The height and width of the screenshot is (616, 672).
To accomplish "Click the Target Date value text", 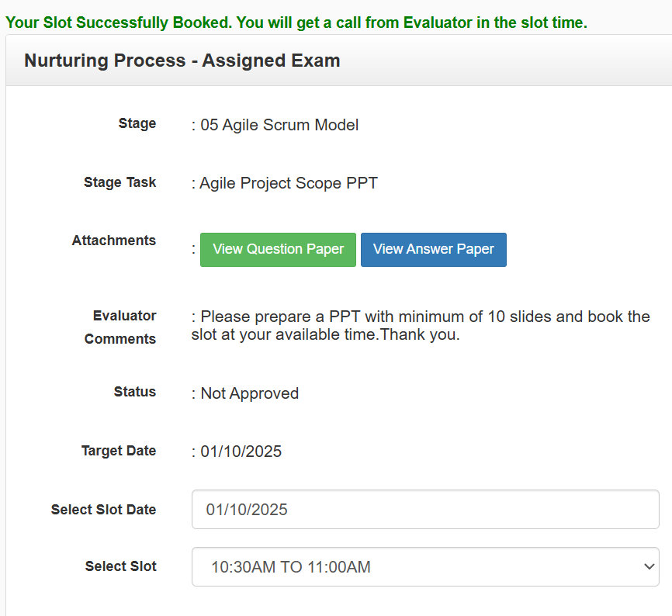I will (x=240, y=452).
